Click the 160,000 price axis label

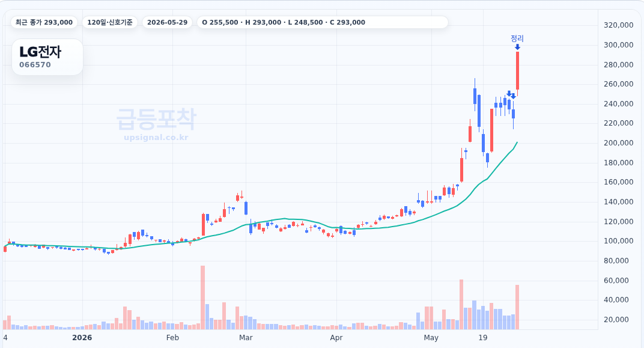pos(619,182)
